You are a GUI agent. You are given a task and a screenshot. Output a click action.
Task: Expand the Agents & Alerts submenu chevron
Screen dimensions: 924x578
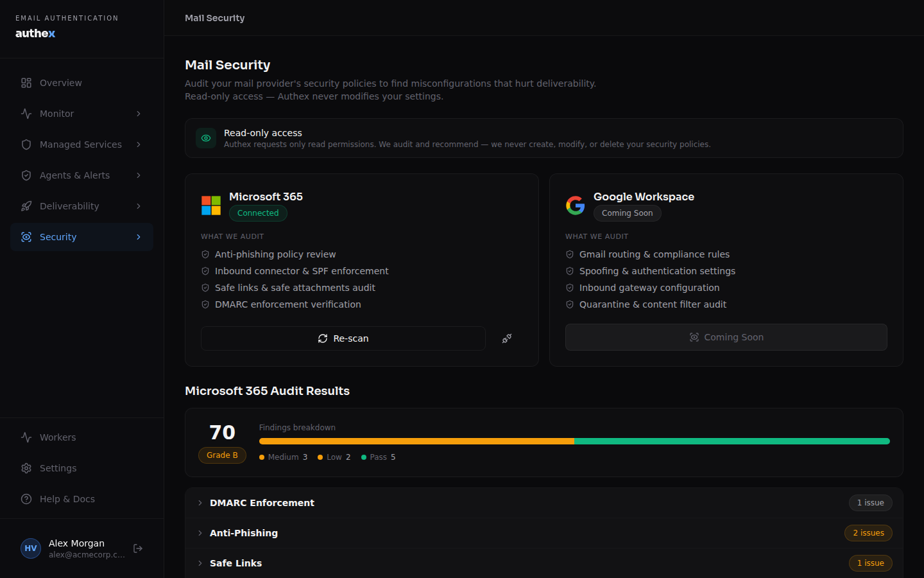pyautogui.click(x=139, y=175)
